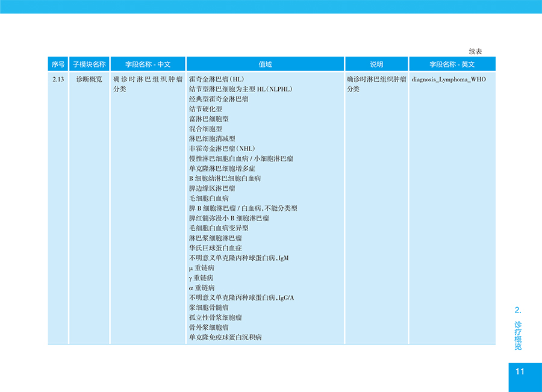The height and width of the screenshot is (392, 542).
Task: Click the value 非霍奇金淋巴瘤（NHL）
Action: pos(222,149)
